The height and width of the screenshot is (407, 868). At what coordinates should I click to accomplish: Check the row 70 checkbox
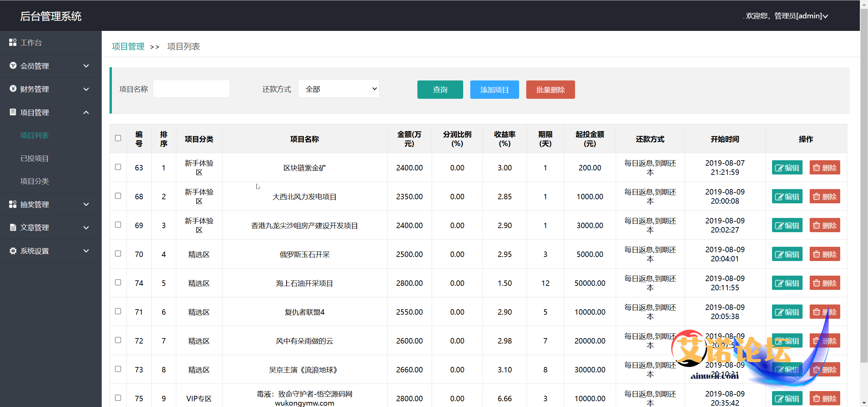(118, 254)
